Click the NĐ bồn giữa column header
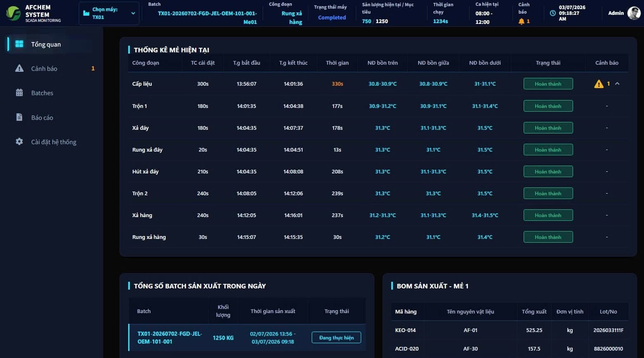This screenshot has width=644, height=358. click(x=433, y=63)
